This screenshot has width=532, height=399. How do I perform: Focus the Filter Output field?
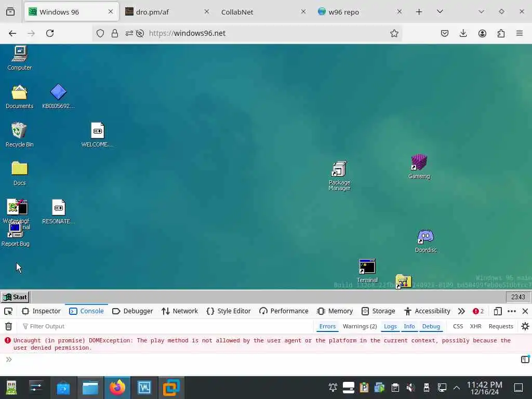[x=166, y=326]
